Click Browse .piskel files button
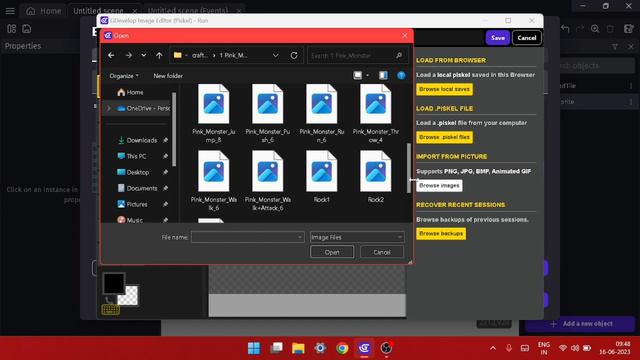This screenshot has height=360, width=640. pyautogui.click(x=444, y=137)
